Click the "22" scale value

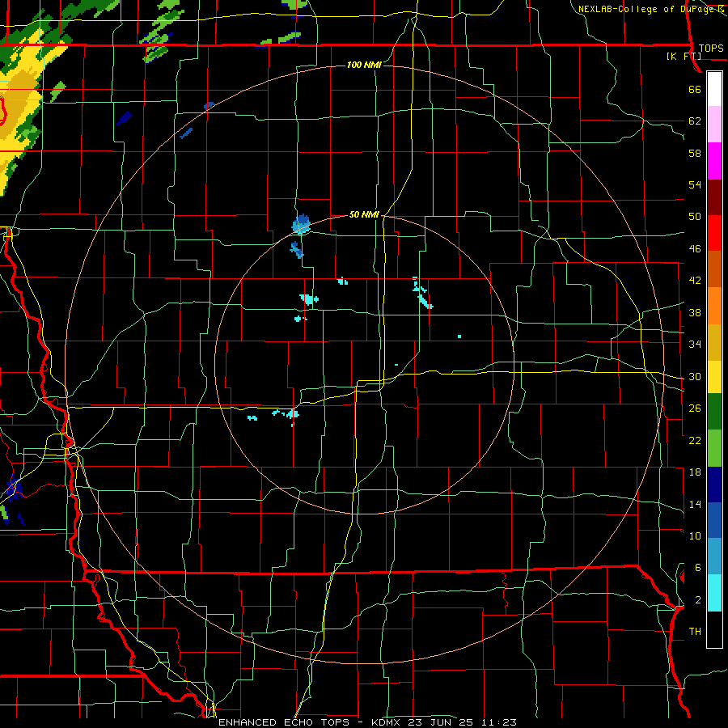(695, 440)
